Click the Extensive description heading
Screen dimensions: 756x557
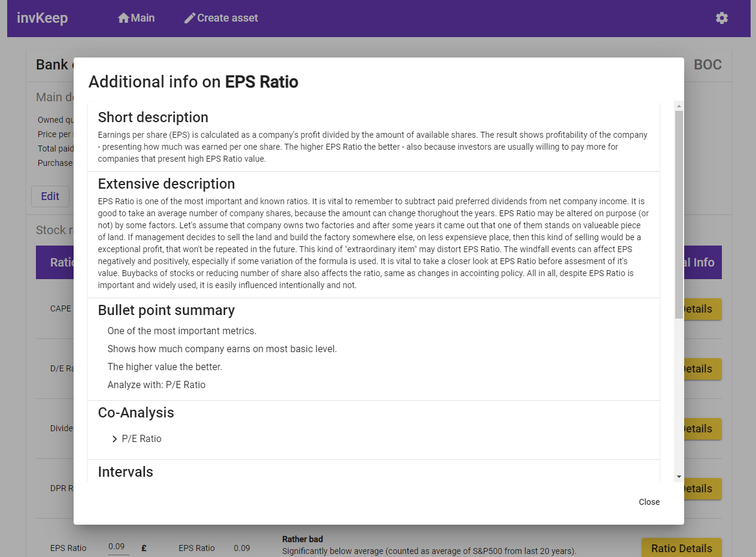coord(166,184)
